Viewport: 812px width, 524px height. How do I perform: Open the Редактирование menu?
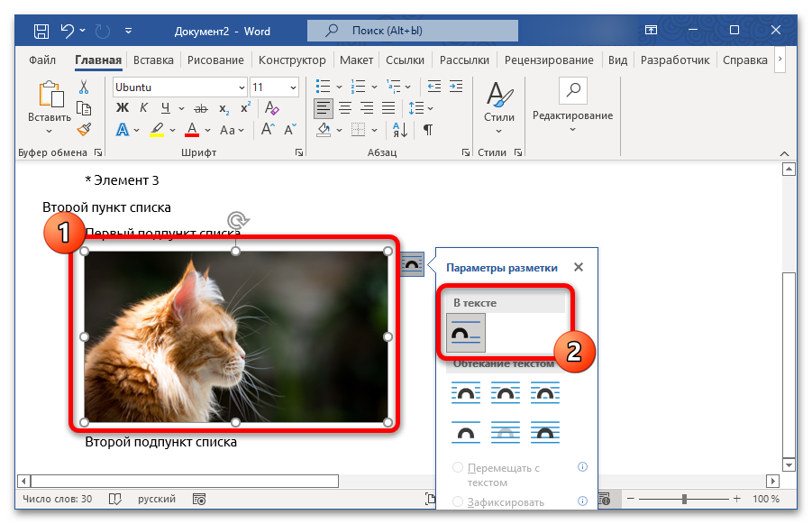click(x=573, y=106)
